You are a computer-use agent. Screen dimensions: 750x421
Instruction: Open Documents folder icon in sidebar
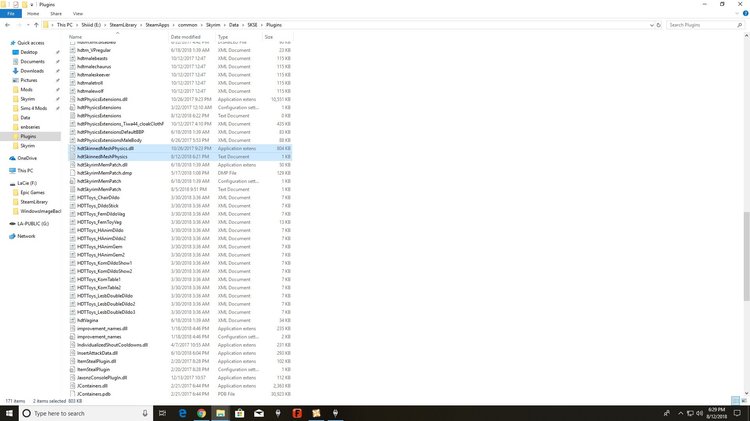pos(15,62)
